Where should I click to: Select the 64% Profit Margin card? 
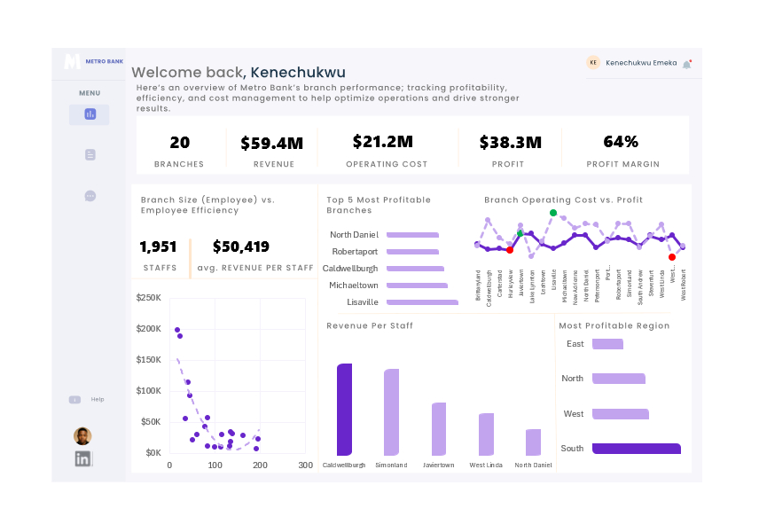[x=623, y=150]
